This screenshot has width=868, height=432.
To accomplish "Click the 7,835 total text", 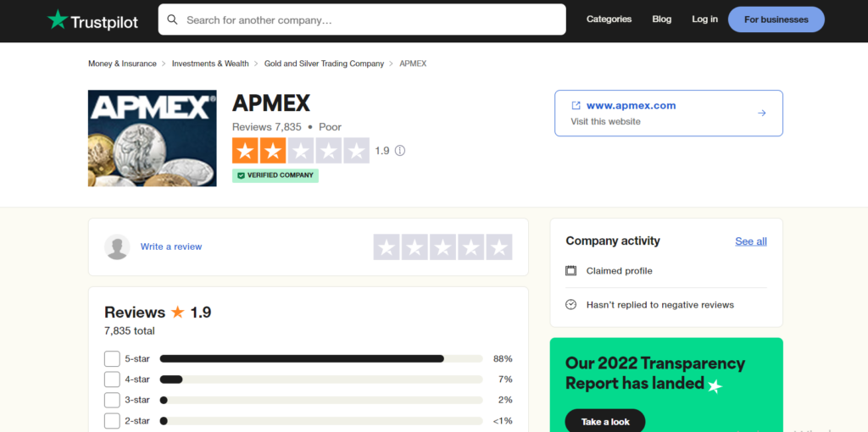I will (130, 330).
